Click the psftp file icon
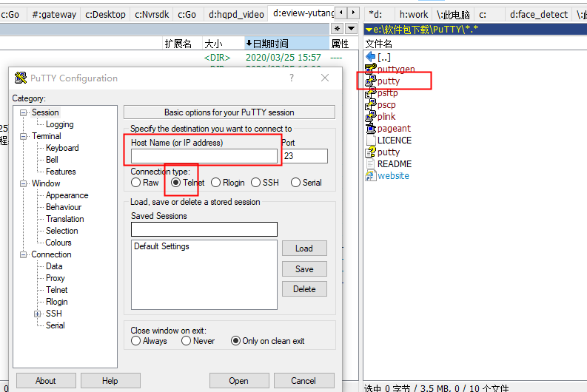This screenshot has width=587, height=392. (371, 92)
